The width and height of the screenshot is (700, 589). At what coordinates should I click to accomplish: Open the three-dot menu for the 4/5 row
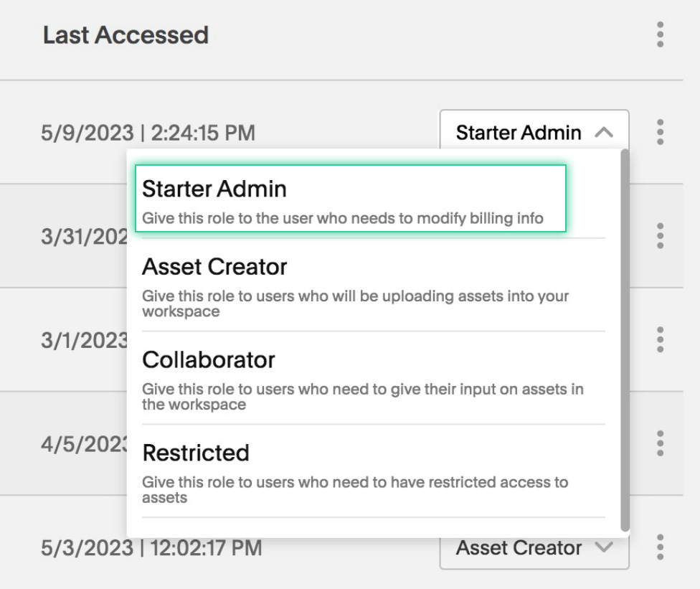[661, 443]
